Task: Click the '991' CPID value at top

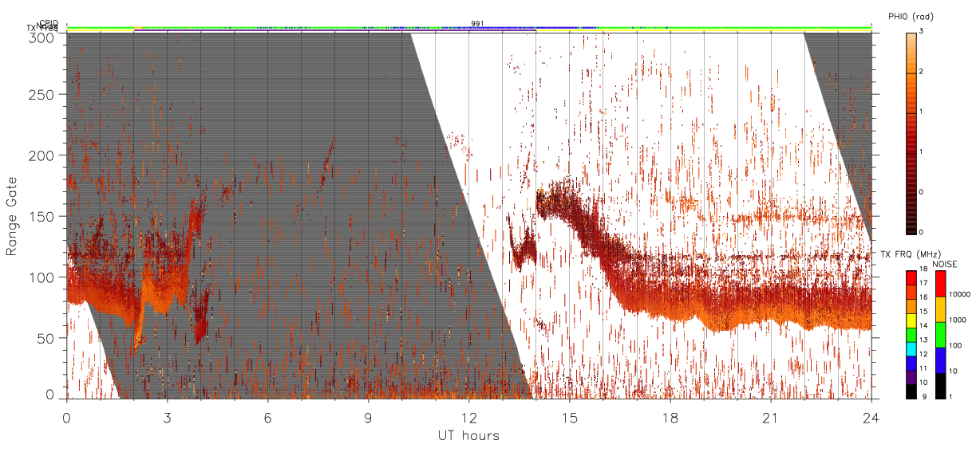Action: click(477, 23)
